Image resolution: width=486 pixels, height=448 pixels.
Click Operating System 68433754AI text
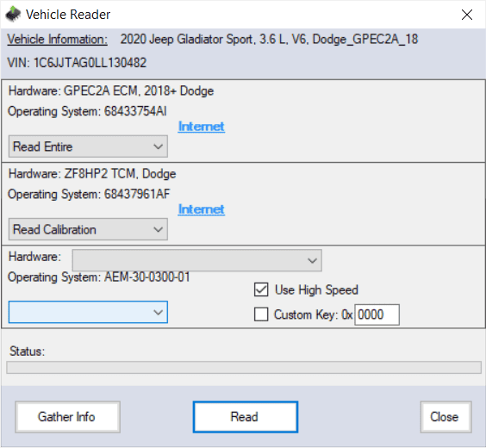click(x=87, y=111)
